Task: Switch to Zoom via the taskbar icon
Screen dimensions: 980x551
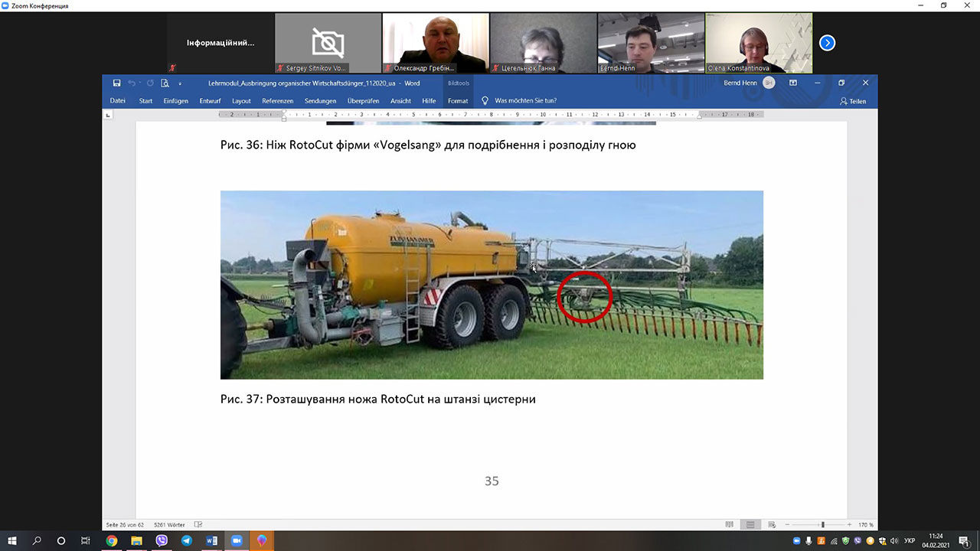Action: [x=237, y=541]
